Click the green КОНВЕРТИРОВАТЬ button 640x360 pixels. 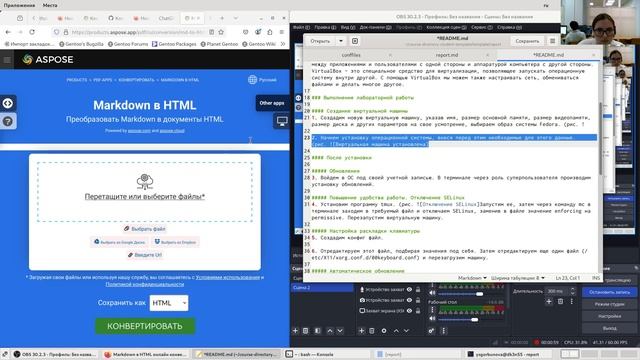coord(145,326)
